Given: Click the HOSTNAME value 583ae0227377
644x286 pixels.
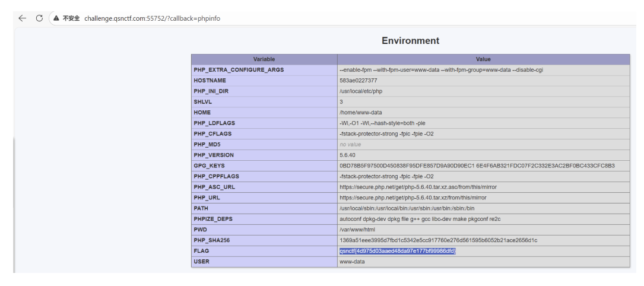Looking at the screenshot, I should (x=357, y=81).
